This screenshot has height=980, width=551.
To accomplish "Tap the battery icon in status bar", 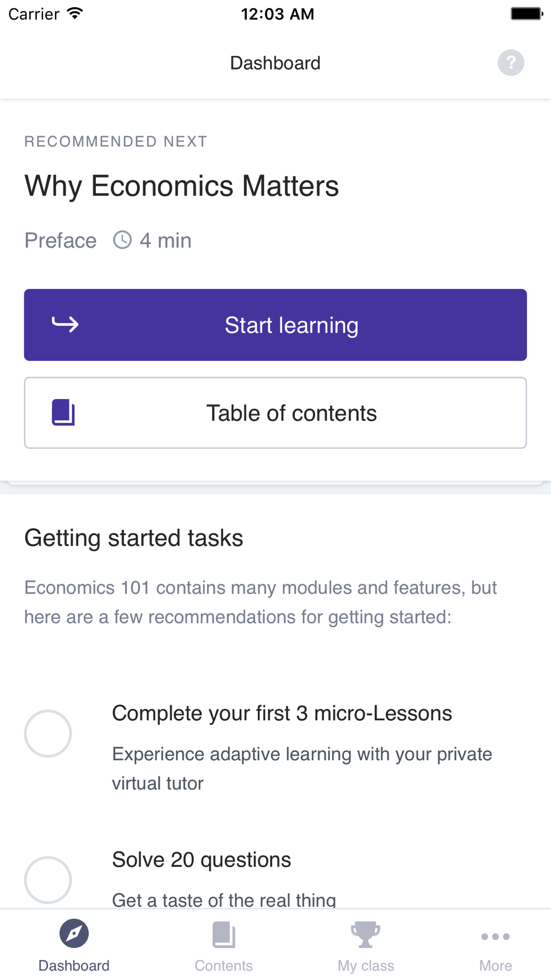I will [x=527, y=14].
